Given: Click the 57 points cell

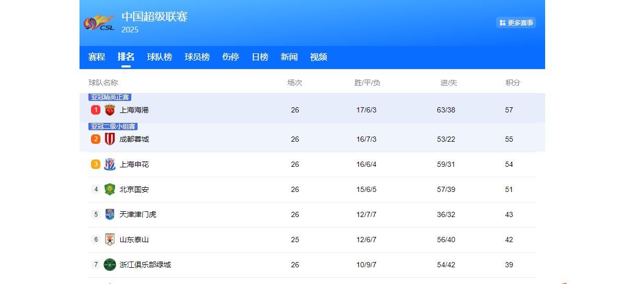Looking at the screenshot, I should (x=509, y=110).
